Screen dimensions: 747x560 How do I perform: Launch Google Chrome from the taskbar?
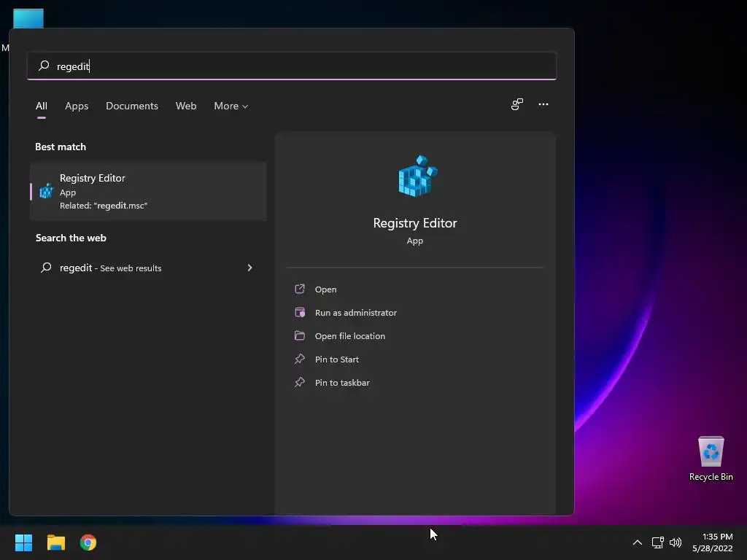tap(88, 542)
